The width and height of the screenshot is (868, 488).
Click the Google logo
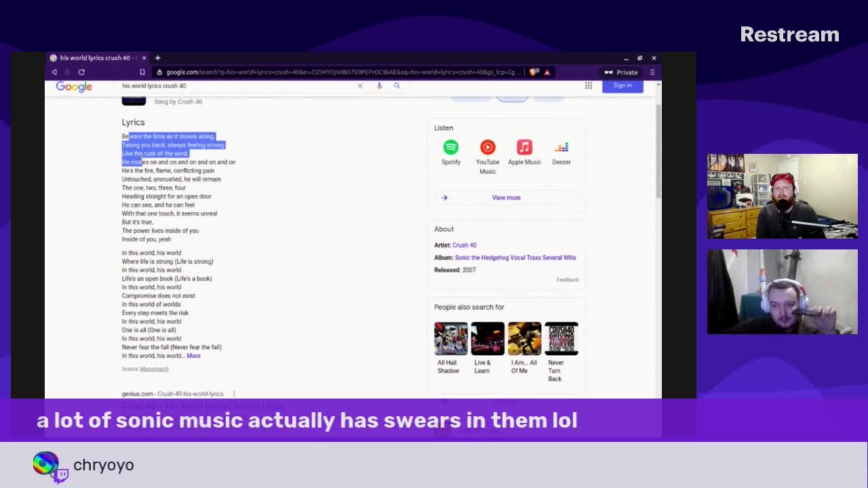coord(74,86)
